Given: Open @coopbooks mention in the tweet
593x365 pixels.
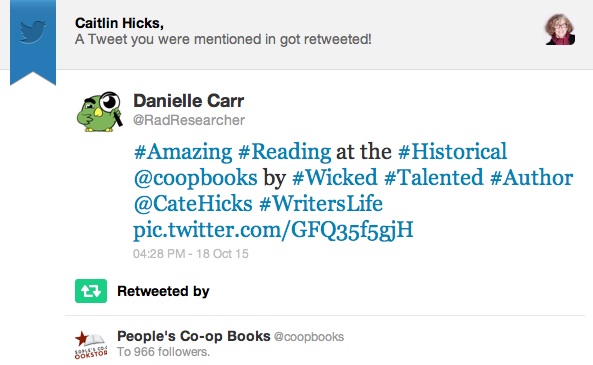Looking at the screenshot, I should pos(196,178).
